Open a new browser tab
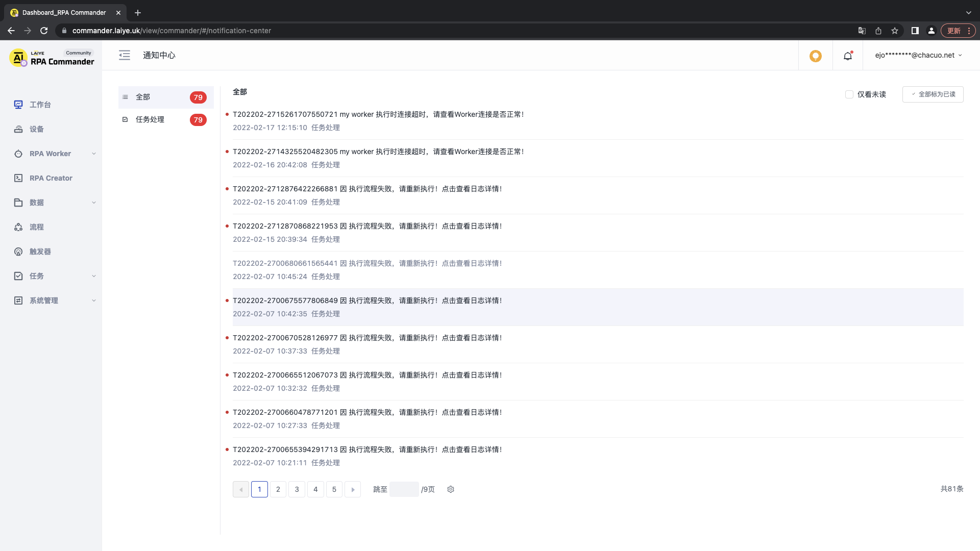980x551 pixels. [x=138, y=13]
